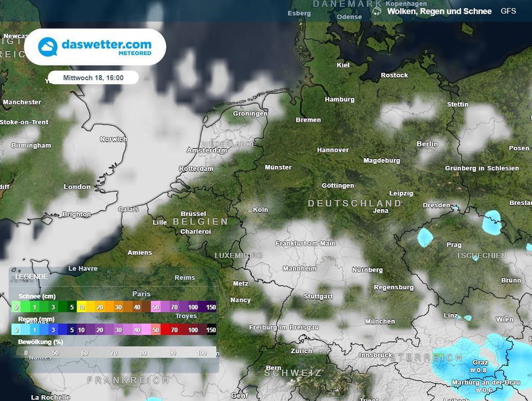
Task: Select the München city label
Action: (x=379, y=322)
